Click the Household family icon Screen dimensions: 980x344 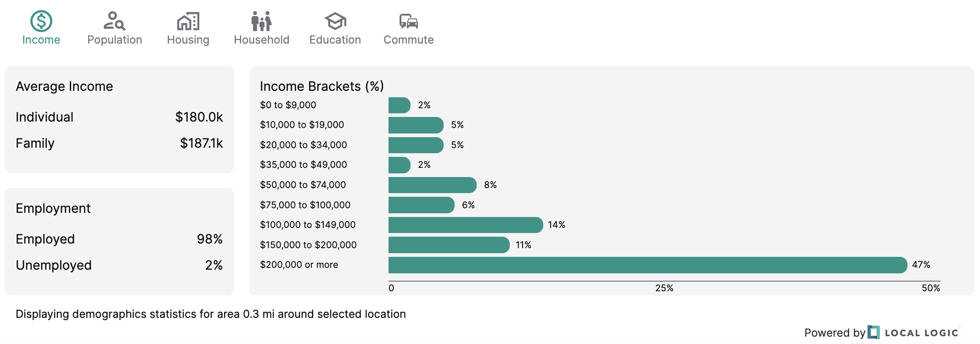[x=261, y=21]
